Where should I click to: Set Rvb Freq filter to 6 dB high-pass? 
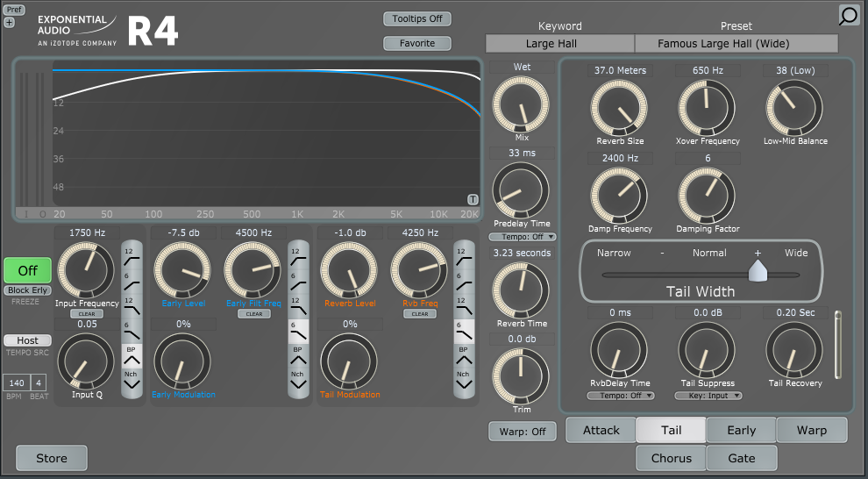[x=464, y=282]
